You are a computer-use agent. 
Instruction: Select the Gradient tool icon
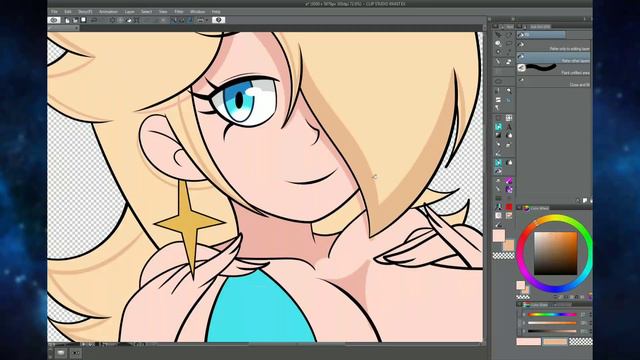(x=498, y=136)
